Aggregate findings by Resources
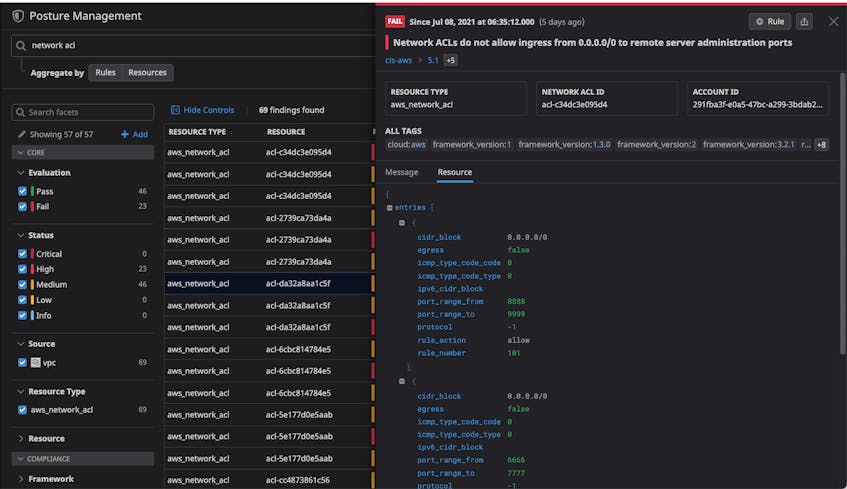Image resolution: width=847 pixels, height=489 pixels. (x=147, y=72)
